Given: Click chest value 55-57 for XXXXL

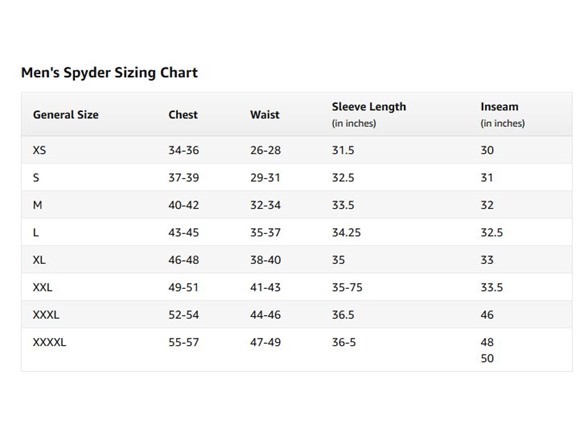Looking at the screenshot, I should (x=183, y=342).
